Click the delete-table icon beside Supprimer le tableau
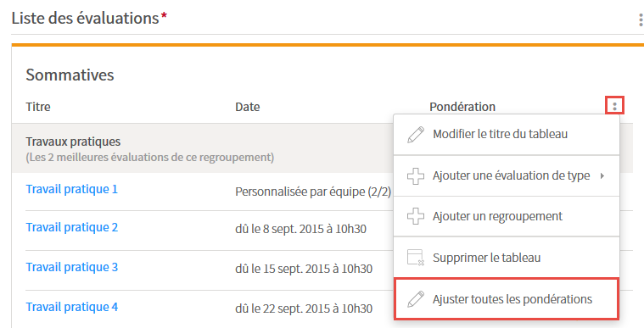644x328 pixels. coord(416,258)
